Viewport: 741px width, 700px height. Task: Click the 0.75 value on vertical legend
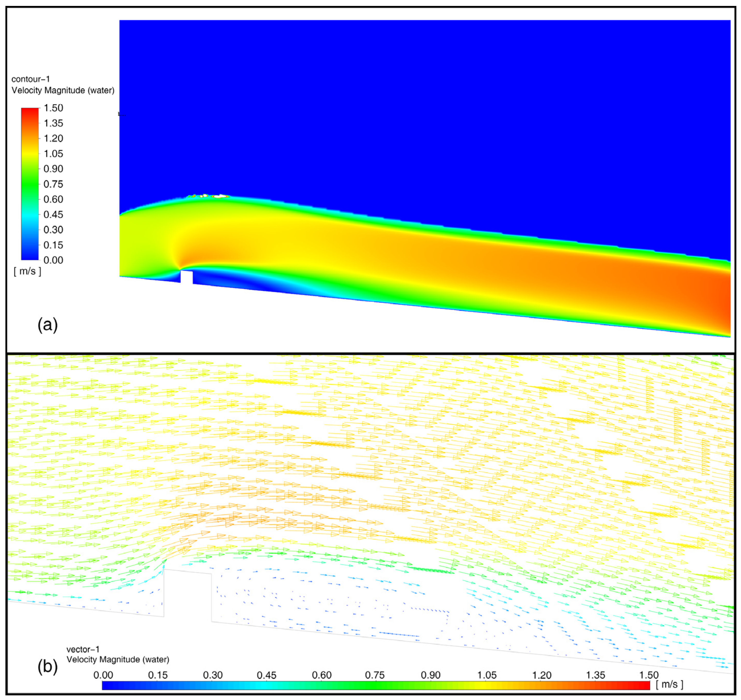point(53,184)
